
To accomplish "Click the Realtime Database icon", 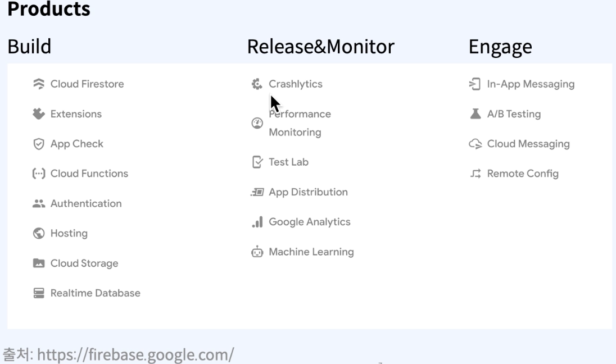I will (38, 293).
